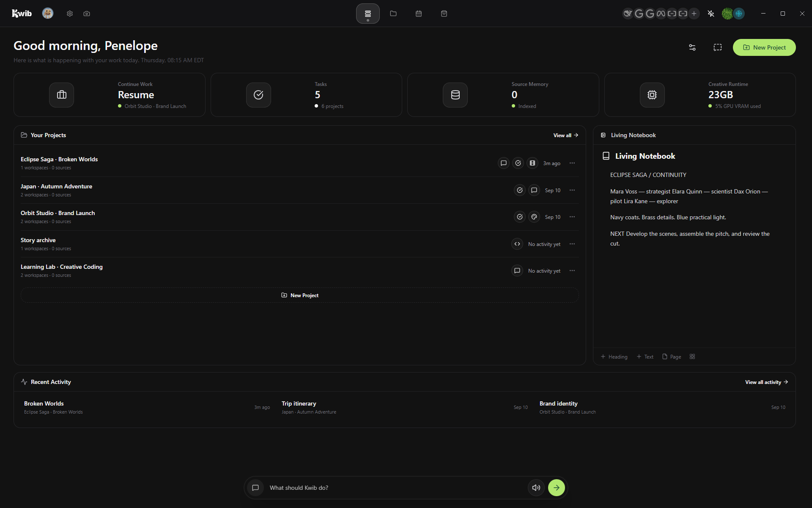The image size is (812, 508).
Task: Toggle the crossed-out sparkle AI icon
Action: click(x=711, y=14)
